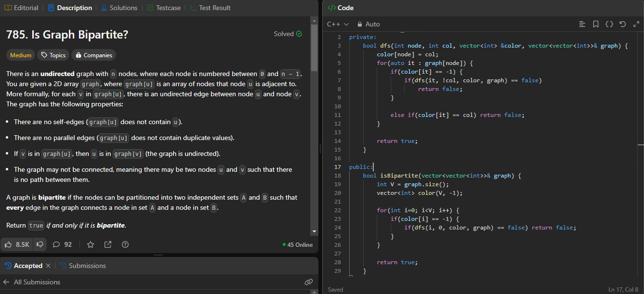Click the 'color[node] = col;' line
644x294 pixels.
click(408, 54)
